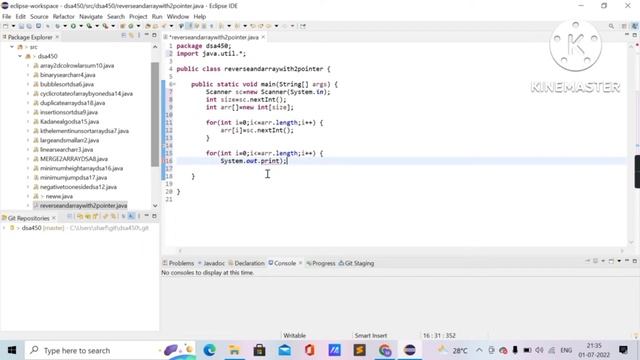Collapse the src folder in Package Explorer
This screenshot has height=360, width=640.
click(x=12, y=47)
